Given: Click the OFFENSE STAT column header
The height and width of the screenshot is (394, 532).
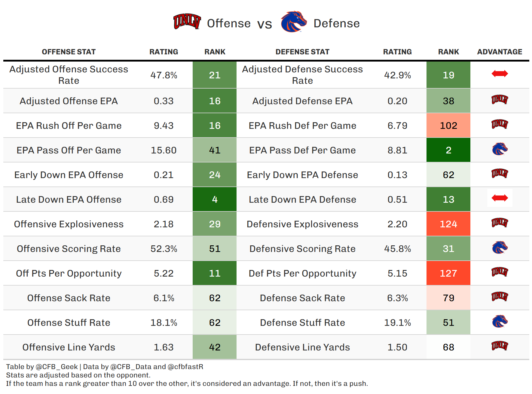Looking at the screenshot, I should coord(69,52).
